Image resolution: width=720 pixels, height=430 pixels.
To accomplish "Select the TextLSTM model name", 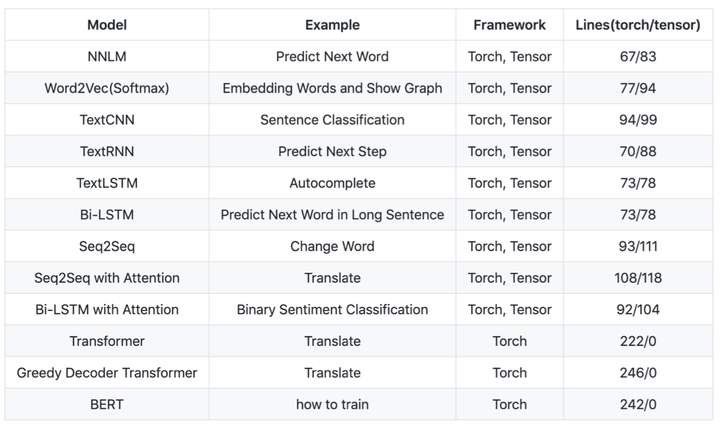I will pos(107,183).
